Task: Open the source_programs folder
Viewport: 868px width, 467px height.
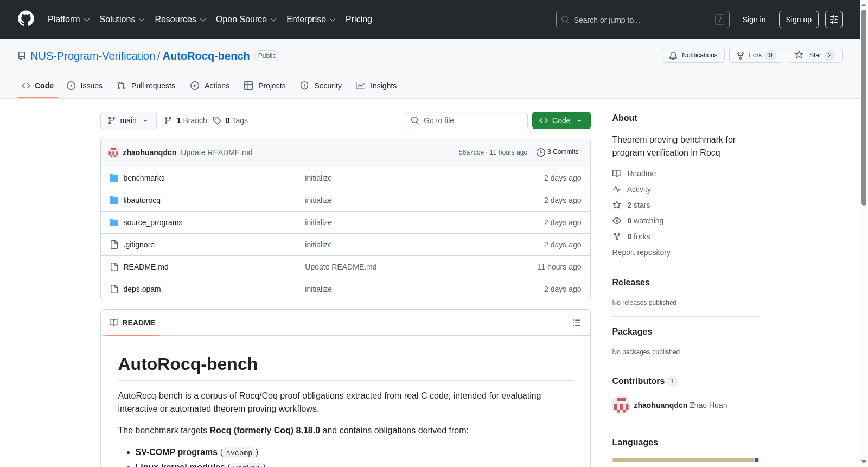Action: click(153, 222)
